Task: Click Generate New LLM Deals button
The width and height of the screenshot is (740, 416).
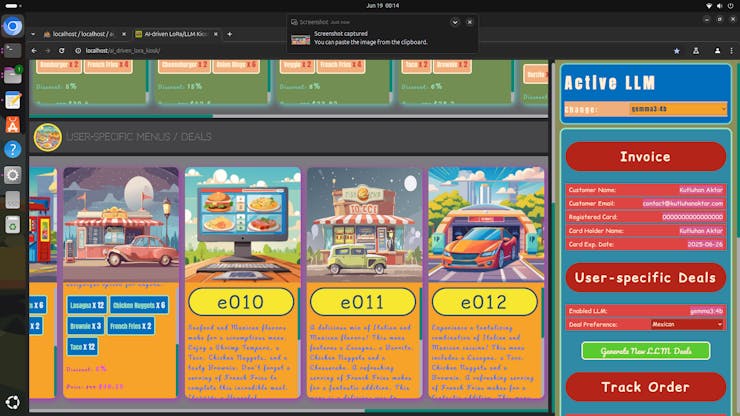Action: tap(646, 351)
